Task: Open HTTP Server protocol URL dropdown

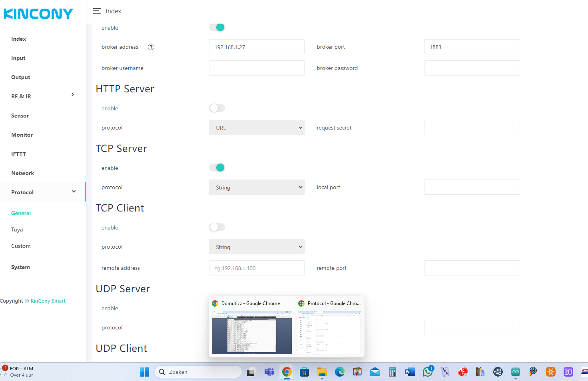Action: (x=257, y=128)
